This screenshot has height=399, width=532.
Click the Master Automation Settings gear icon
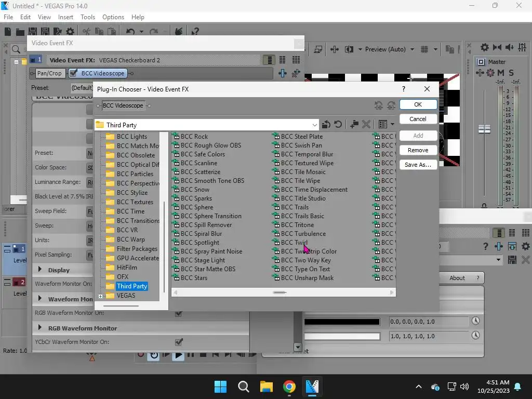coord(490,73)
